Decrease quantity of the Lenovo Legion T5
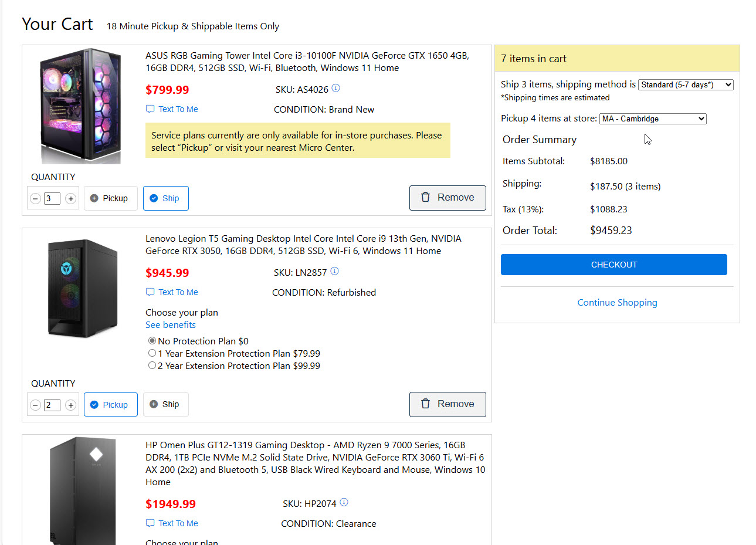Viewport: 756px width, 545px height. [35, 405]
